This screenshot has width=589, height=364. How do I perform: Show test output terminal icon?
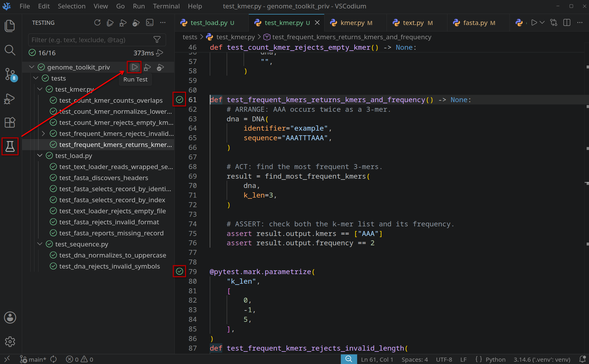pyautogui.click(x=150, y=23)
